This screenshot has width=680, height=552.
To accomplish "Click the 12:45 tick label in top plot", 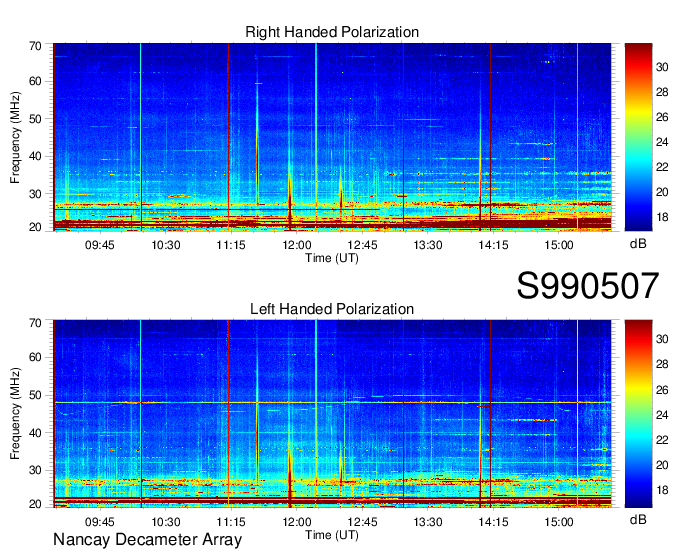I will click(x=362, y=245).
